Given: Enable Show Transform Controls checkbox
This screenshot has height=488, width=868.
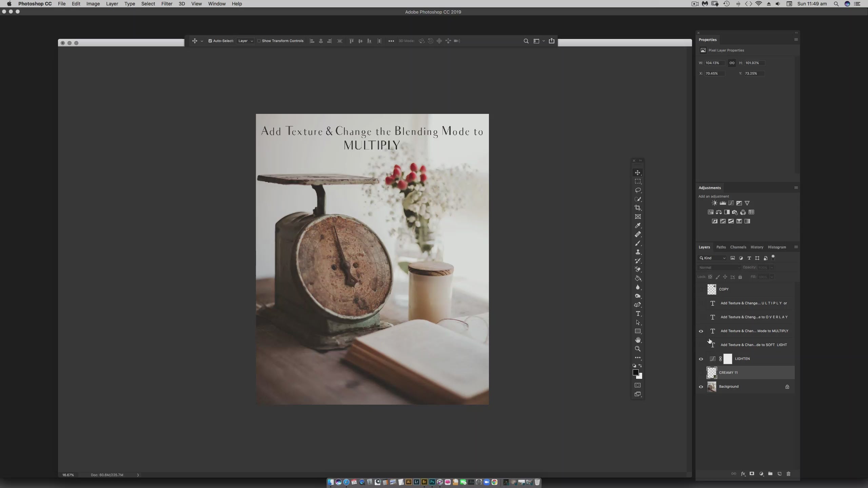Looking at the screenshot, I should tap(259, 41).
